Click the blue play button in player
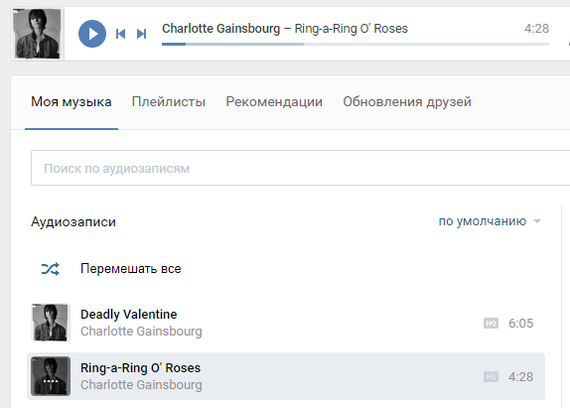 (x=92, y=34)
